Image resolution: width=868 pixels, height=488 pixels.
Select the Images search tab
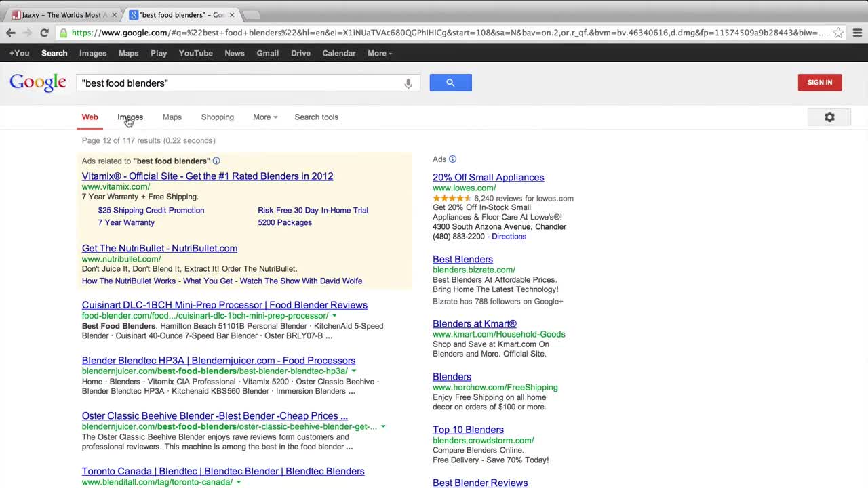130,117
